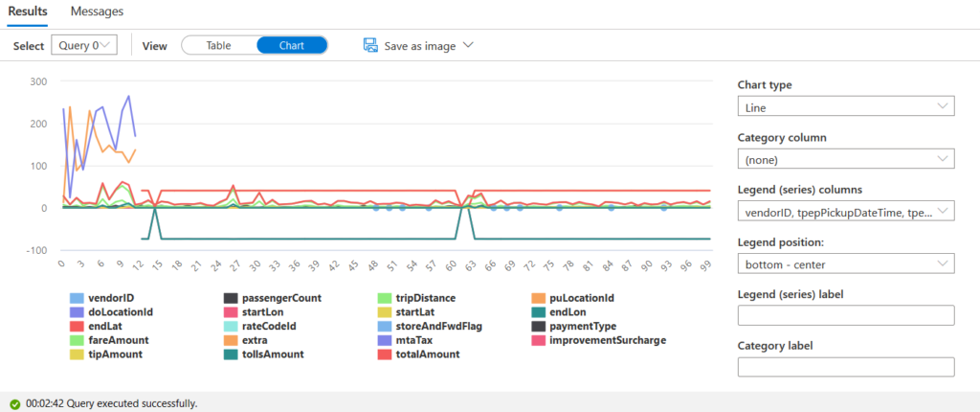
Task: Open the Category column dropdown
Action: click(846, 160)
